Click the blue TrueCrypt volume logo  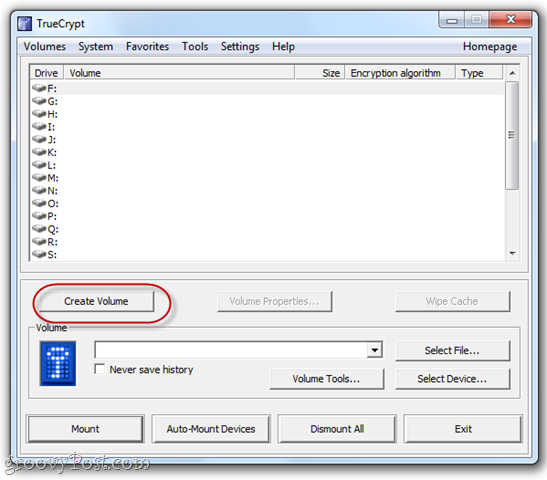[x=58, y=363]
